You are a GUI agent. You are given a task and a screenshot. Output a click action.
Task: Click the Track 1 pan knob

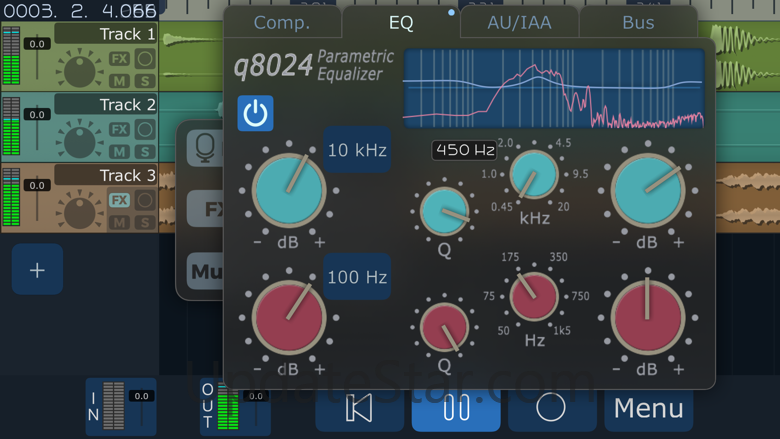point(80,71)
